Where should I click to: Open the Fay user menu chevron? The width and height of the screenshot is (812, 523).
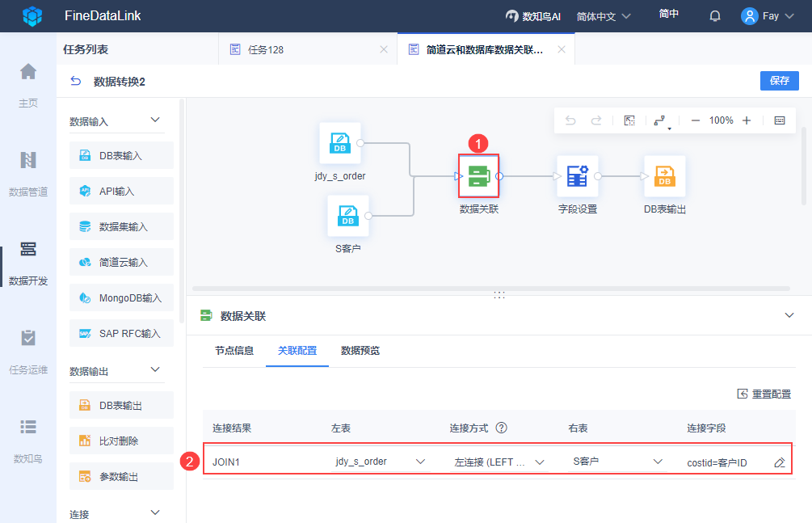point(789,16)
